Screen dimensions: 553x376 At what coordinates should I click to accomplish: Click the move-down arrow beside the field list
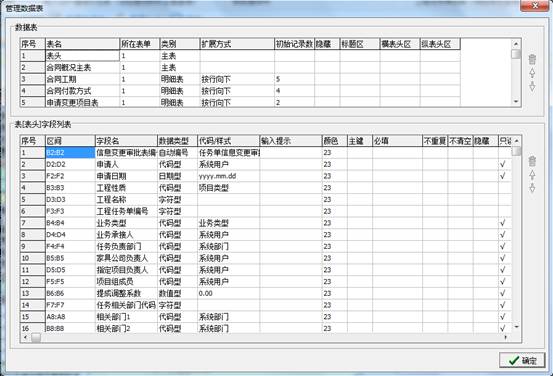[x=532, y=188]
